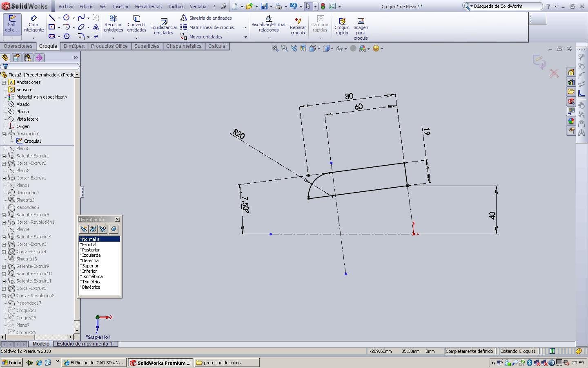Open Estudio de movimiento 1 tab
Image resolution: width=588 pixels, height=368 pixels.
click(x=85, y=344)
